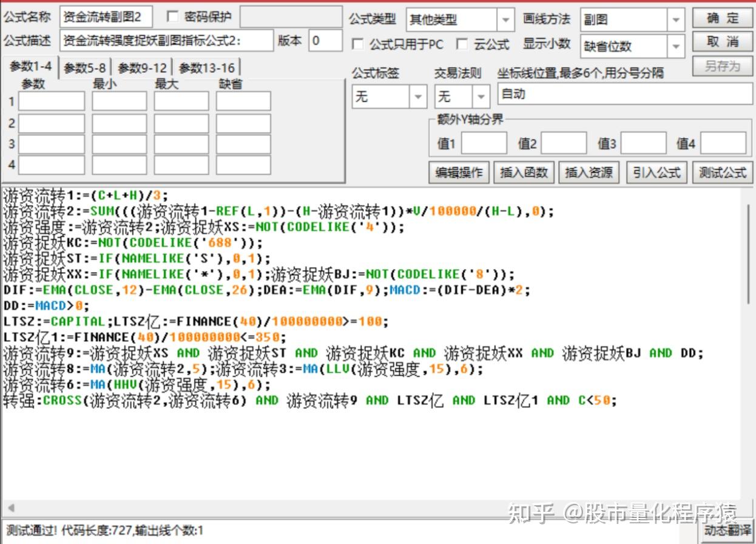Image resolution: width=756 pixels, height=544 pixels.
Task: Click the 取消 button
Action: tap(723, 42)
